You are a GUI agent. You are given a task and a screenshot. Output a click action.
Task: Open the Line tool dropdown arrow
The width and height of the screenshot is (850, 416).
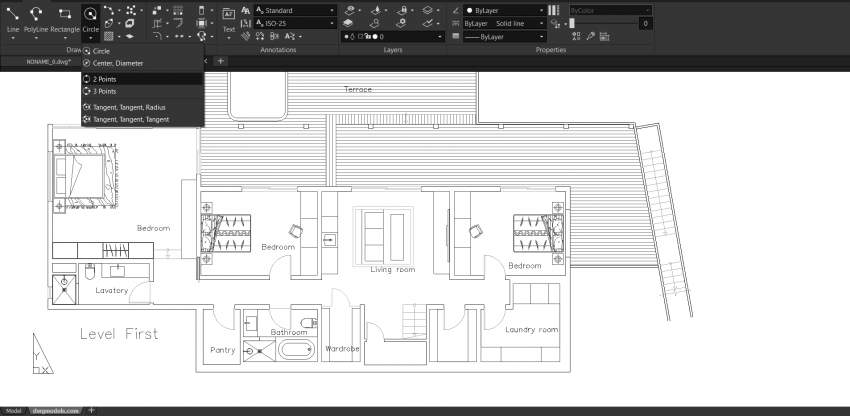pyautogui.click(x=13, y=39)
